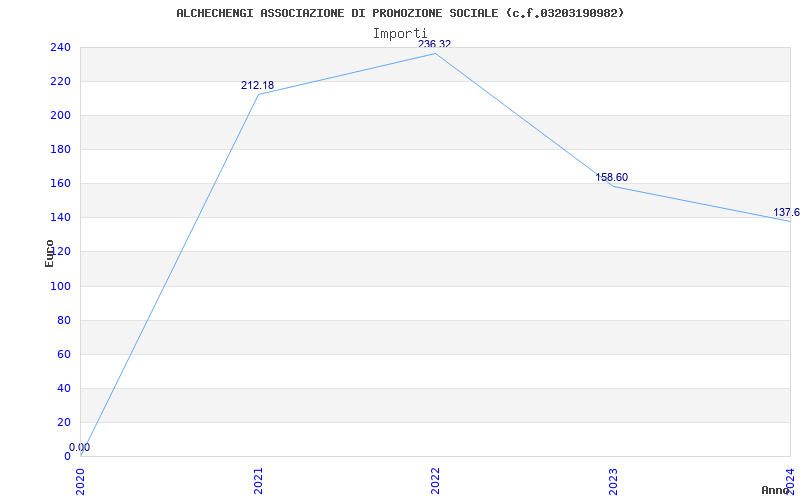800x500 pixels.
Task: Click the 200 y-axis tick label
Action: [60, 115]
